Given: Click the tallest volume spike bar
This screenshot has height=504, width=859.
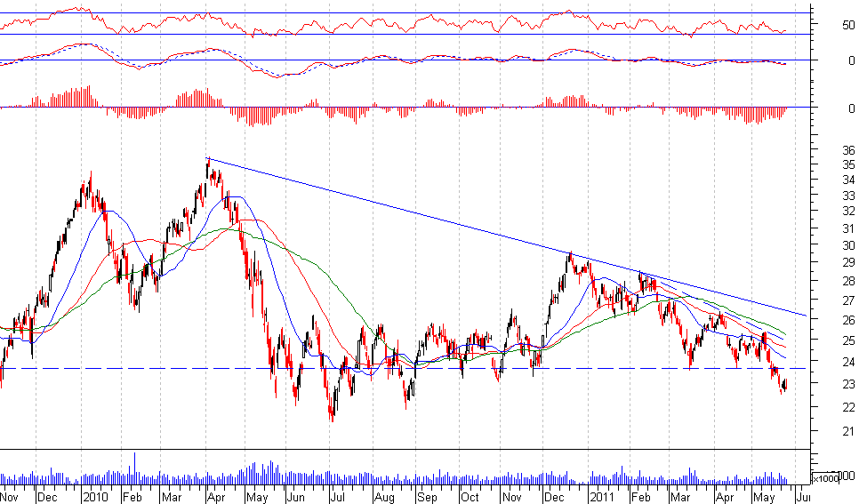Looking at the screenshot, I should [x=135, y=468].
